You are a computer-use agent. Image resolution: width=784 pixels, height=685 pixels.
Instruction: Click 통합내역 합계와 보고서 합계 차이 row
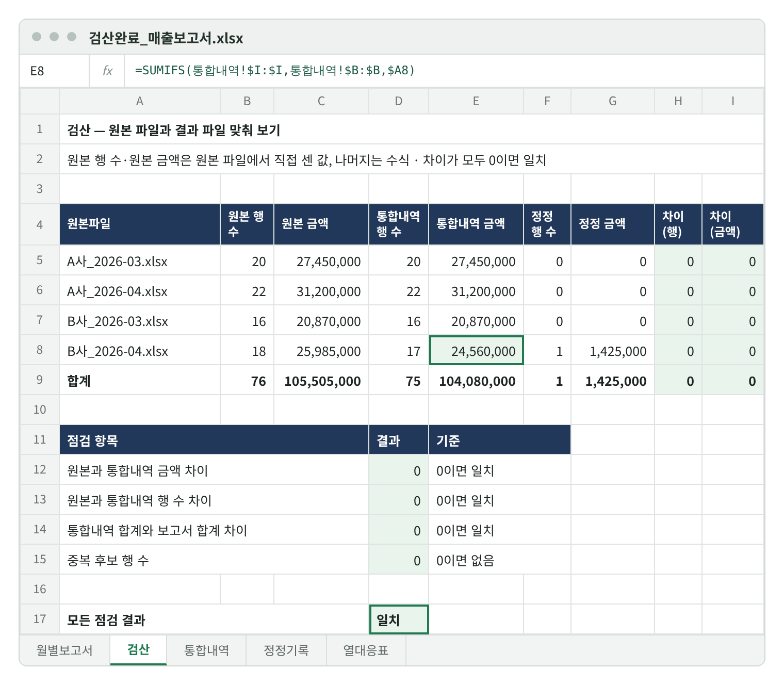tap(214, 530)
